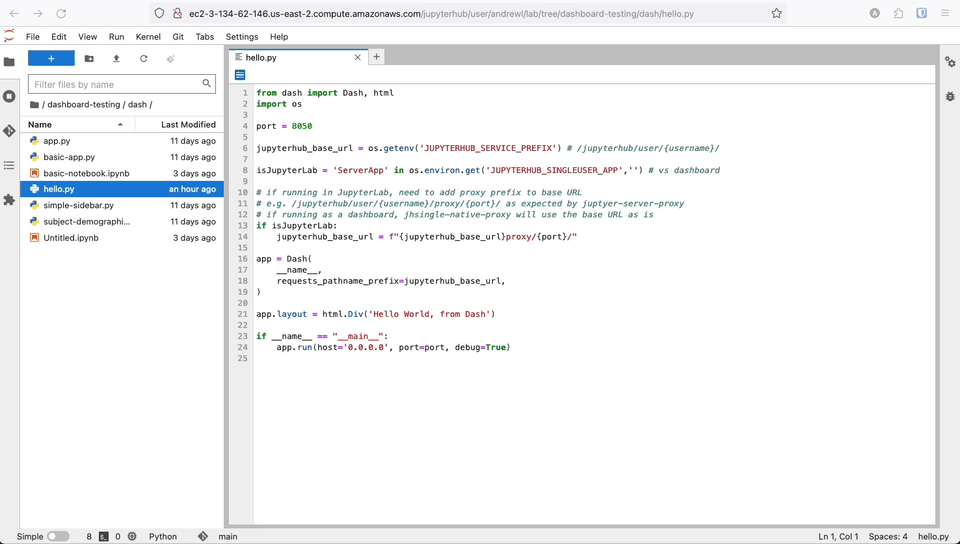This screenshot has height=544, width=960.
Task: Open the Git sidebar panel
Action: [x=9, y=131]
